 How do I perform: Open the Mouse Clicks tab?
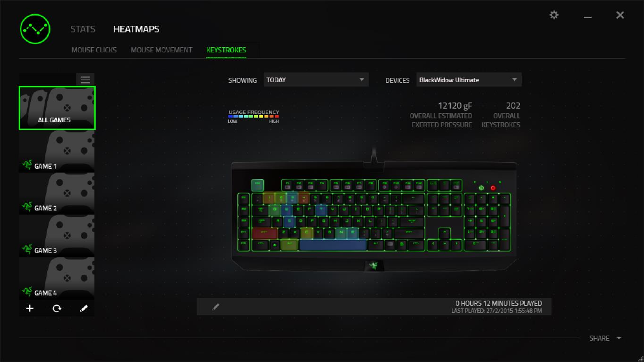click(94, 50)
